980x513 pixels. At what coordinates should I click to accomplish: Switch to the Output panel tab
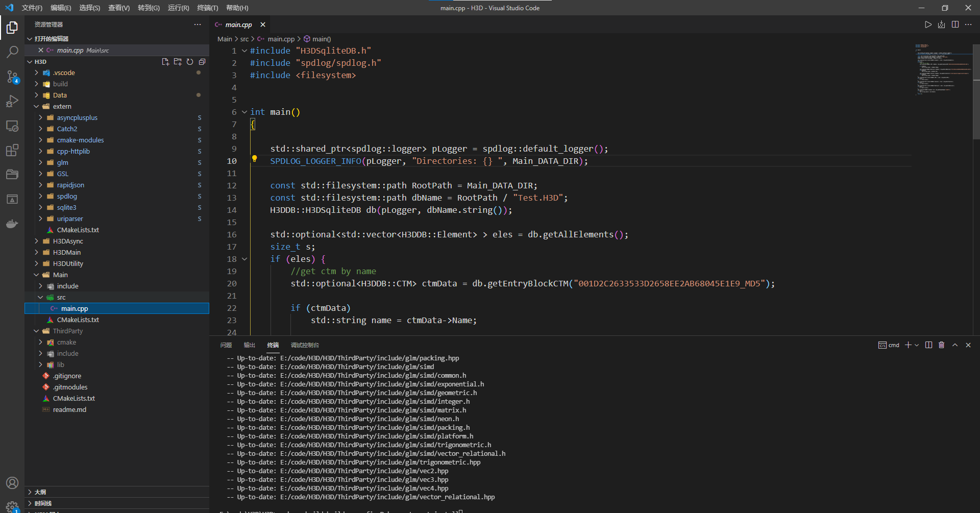click(250, 345)
